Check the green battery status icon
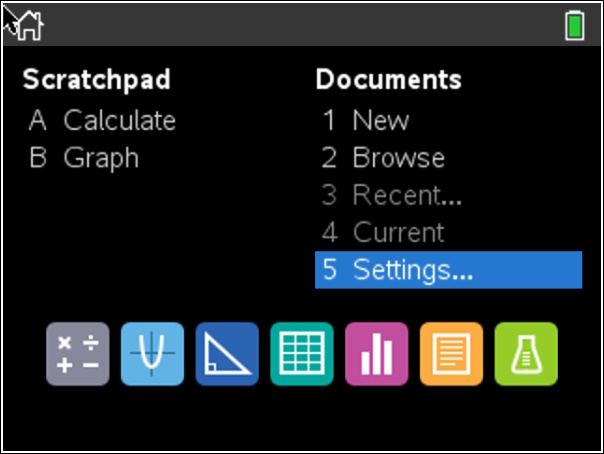The height and width of the screenshot is (454, 604). coord(574,25)
